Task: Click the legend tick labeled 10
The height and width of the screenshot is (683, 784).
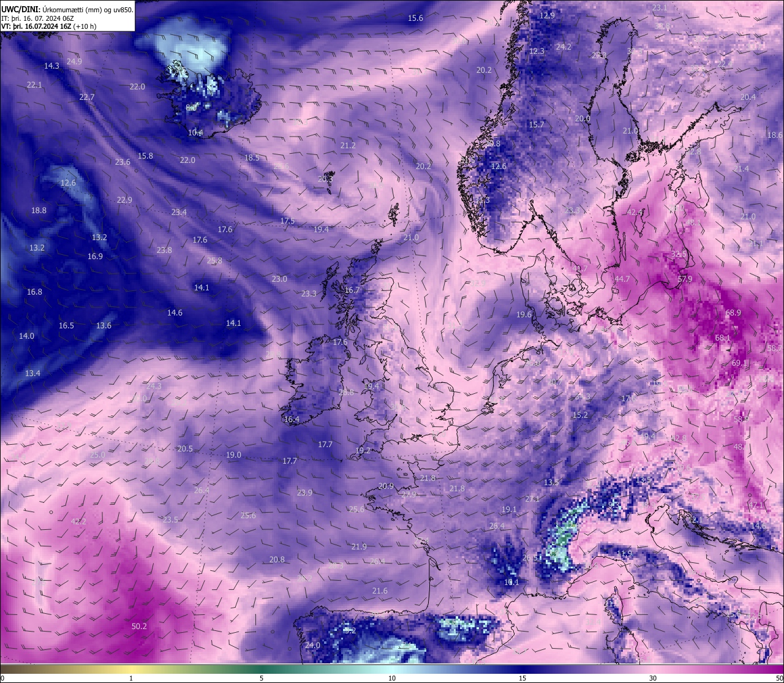Action: coord(392,678)
